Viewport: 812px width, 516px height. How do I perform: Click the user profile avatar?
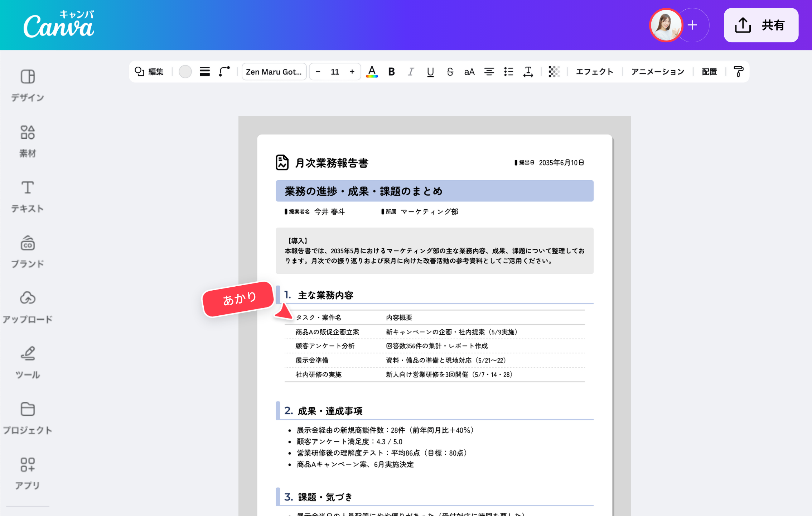coord(666,25)
